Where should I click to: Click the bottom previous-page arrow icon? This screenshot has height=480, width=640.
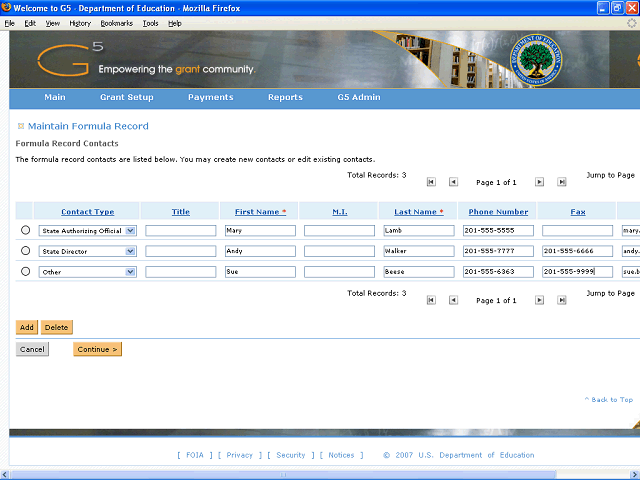pyautogui.click(x=453, y=300)
